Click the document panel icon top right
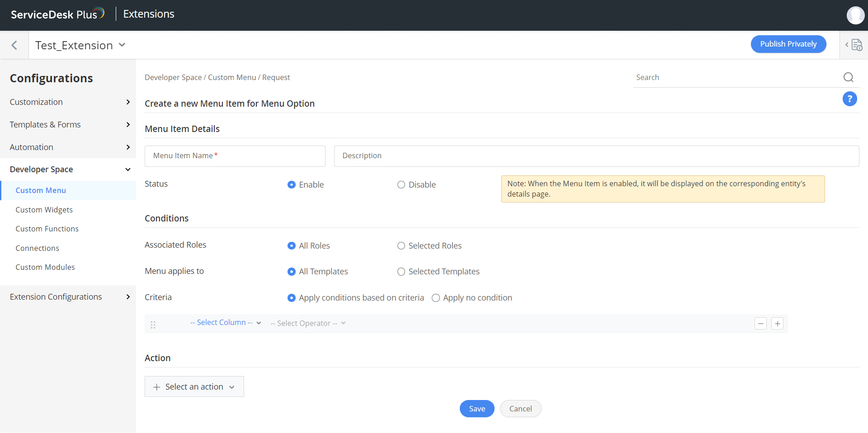The image size is (868, 433). pyautogui.click(x=856, y=45)
